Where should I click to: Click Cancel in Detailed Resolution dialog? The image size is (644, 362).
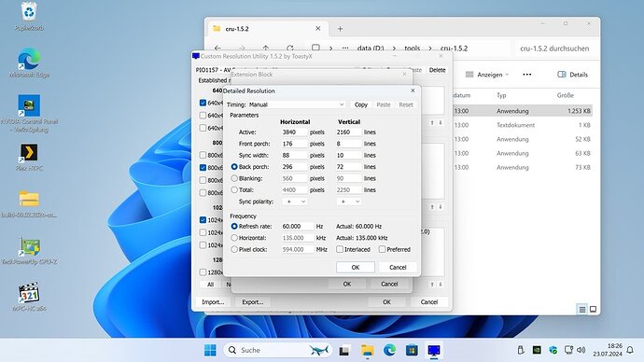click(398, 267)
